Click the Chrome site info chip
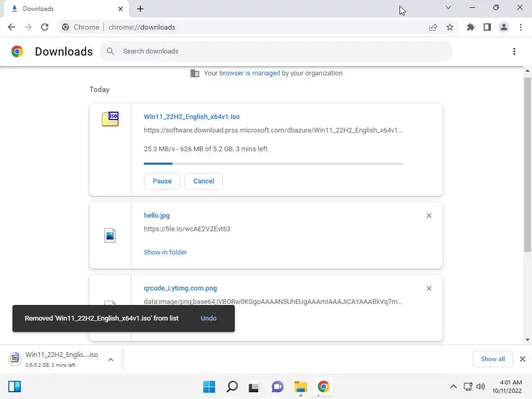 (x=81, y=27)
